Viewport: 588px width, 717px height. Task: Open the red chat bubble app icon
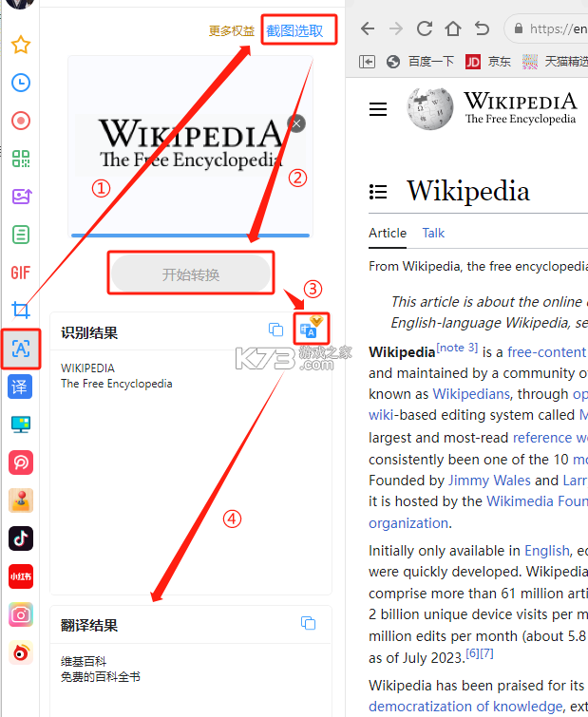(x=21, y=462)
